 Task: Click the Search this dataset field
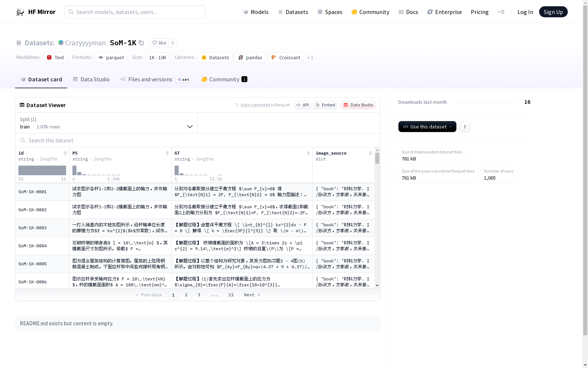click(x=198, y=140)
